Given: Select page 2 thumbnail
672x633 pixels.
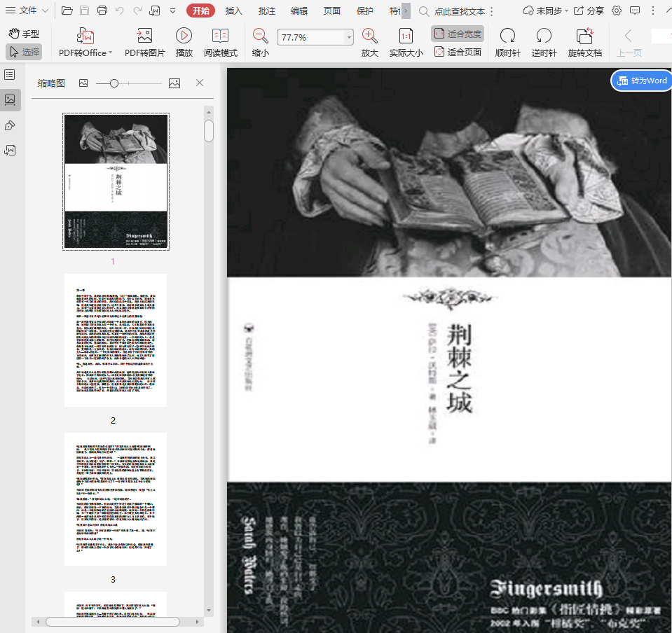Looking at the screenshot, I should point(116,340).
